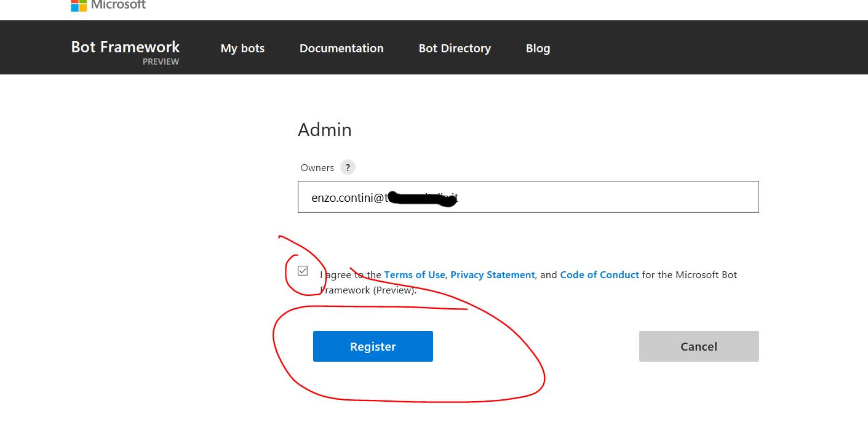This screenshot has height=446, width=868.
Task: Focus the Owners email input field
Action: click(x=528, y=197)
